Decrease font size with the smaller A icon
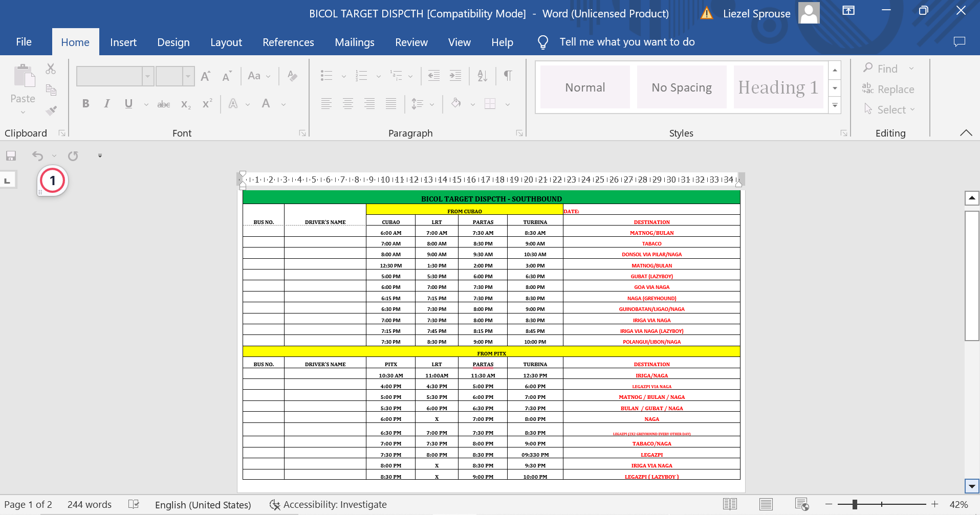Image resolution: width=980 pixels, height=515 pixels. [227, 76]
